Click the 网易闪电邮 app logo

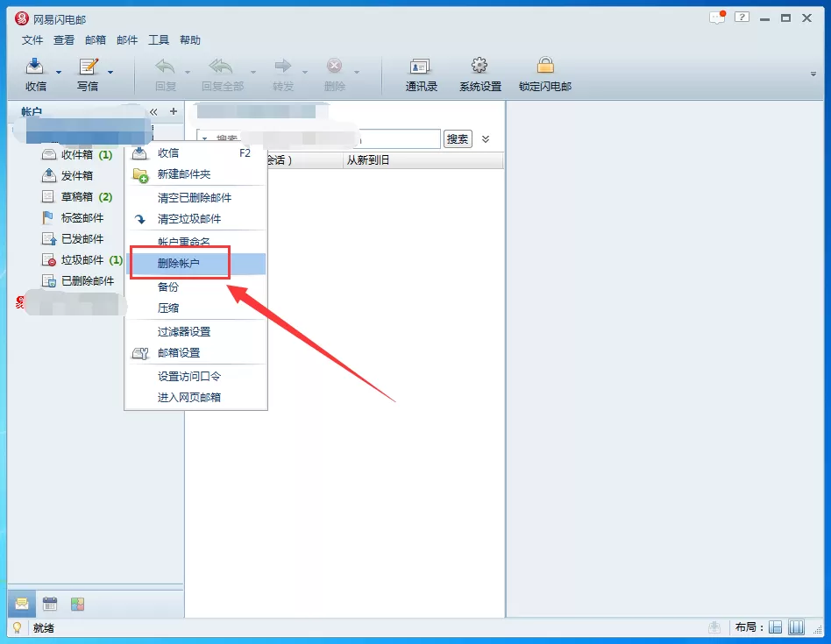click(x=22, y=19)
